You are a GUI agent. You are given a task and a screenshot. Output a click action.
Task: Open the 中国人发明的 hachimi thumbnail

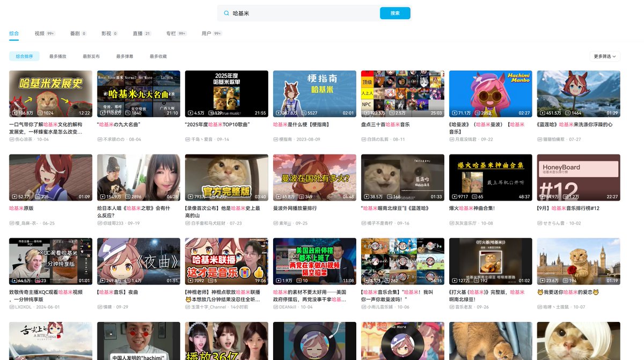[138, 341]
